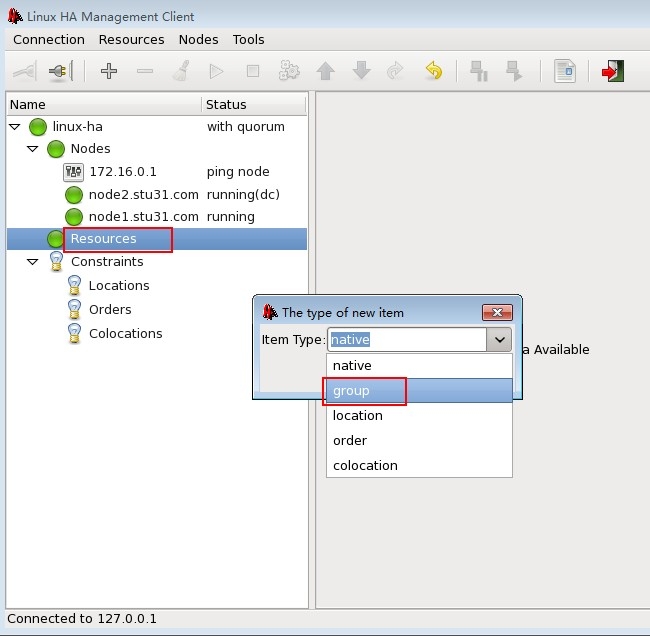Click the plug disconnect toolbar icon
The height and width of the screenshot is (636, 650).
click(61, 71)
